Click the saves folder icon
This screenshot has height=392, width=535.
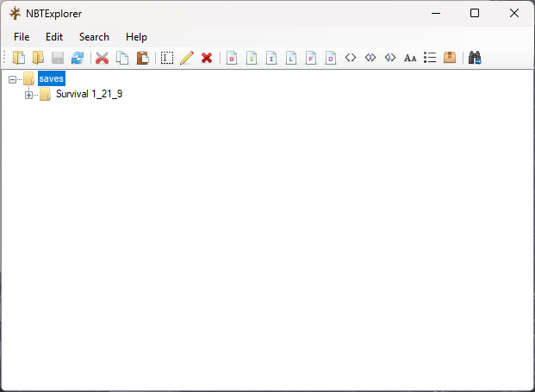(29, 78)
